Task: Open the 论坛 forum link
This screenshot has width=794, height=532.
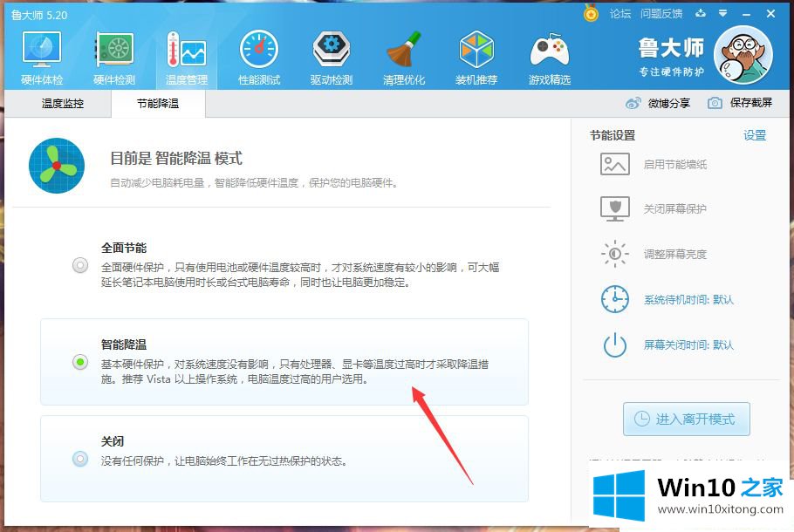Action: pyautogui.click(x=619, y=14)
